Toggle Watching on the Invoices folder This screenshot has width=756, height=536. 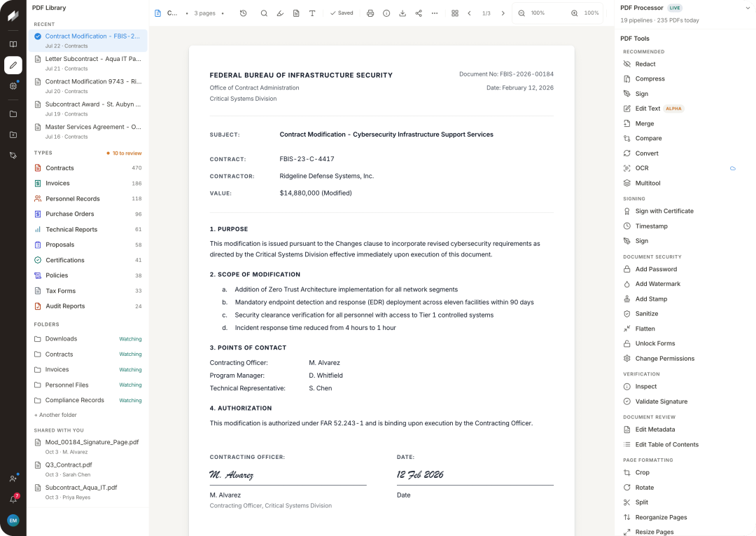(x=130, y=369)
